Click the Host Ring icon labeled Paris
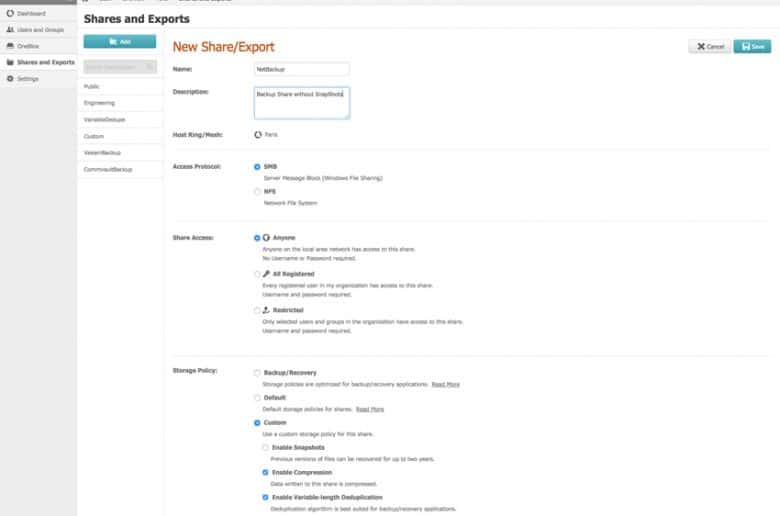780x516 pixels. click(x=258, y=134)
